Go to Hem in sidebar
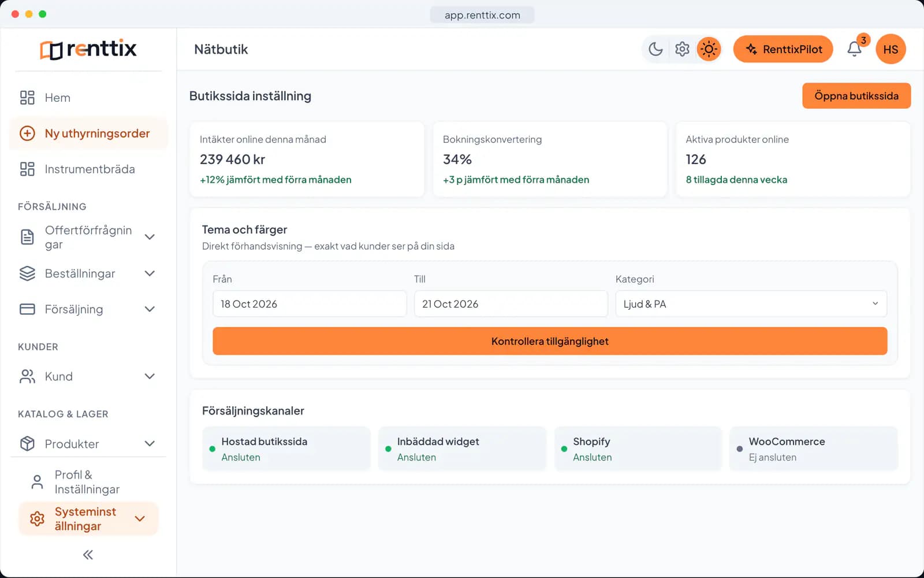This screenshot has height=578, width=924. pyautogui.click(x=88, y=98)
